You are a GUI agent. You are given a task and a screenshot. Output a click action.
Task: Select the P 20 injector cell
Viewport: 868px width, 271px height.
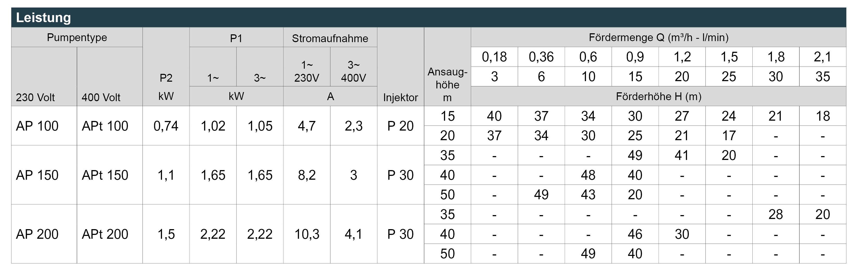coord(401,126)
